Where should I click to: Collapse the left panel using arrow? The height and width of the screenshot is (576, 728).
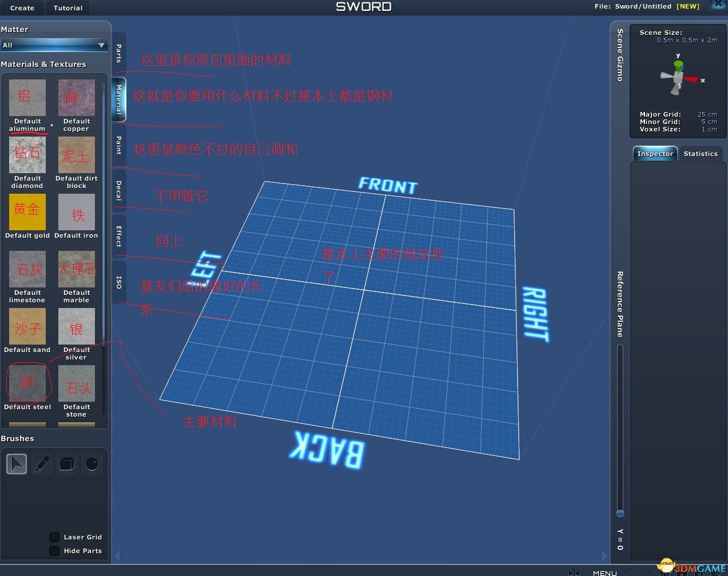pos(117,555)
